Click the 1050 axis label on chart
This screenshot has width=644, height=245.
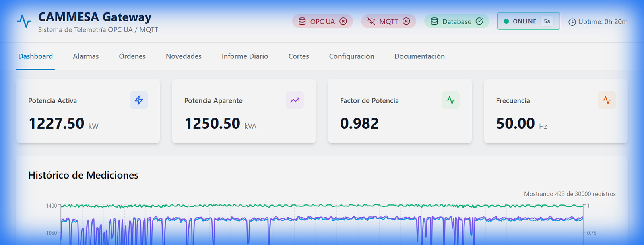52,233
